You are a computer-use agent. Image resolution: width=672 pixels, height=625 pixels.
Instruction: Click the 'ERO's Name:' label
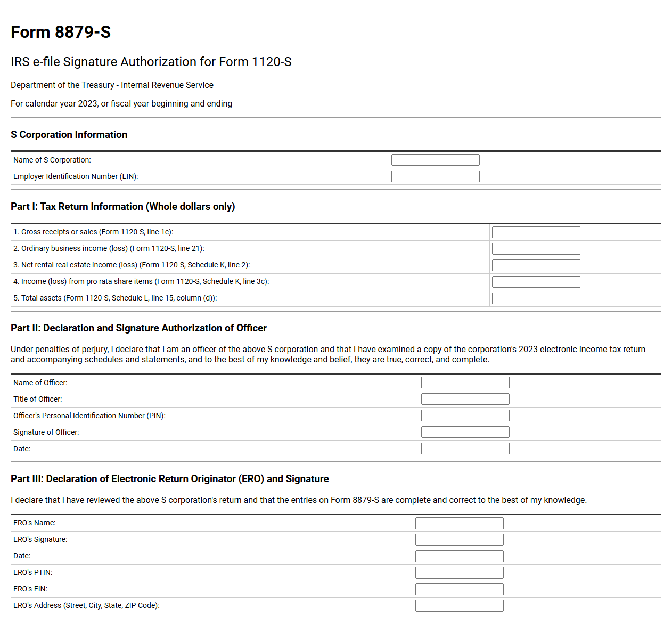[x=35, y=523]
